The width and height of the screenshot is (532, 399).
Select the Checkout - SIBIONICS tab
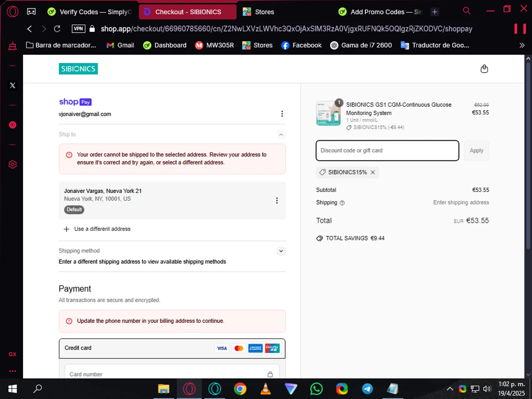tap(188, 12)
